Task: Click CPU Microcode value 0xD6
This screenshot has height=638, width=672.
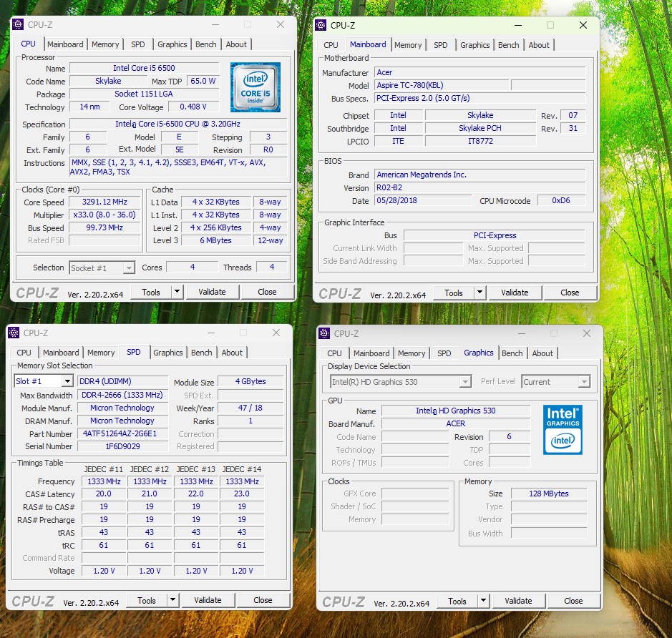Action: (561, 200)
